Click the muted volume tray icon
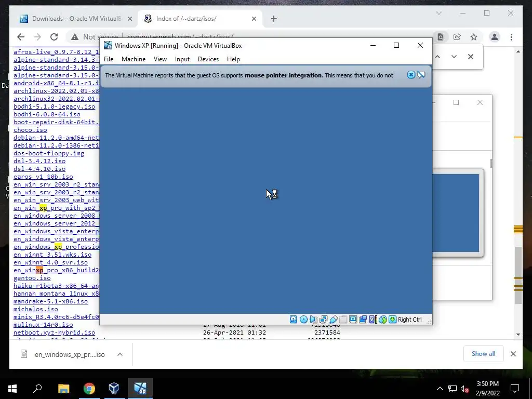This screenshot has width=532, height=399. [x=464, y=389]
